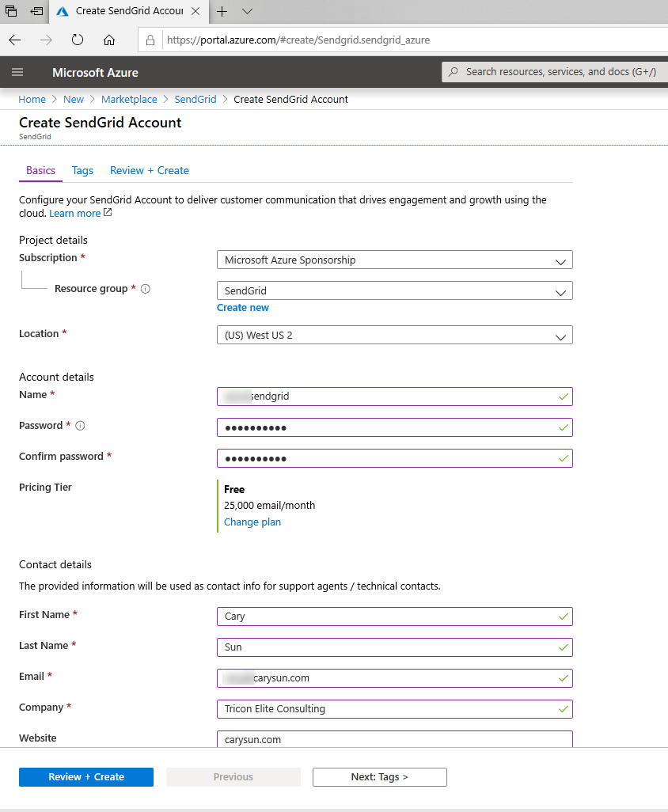Go to SendGrid in the breadcrumb
Viewport: 668px width, 812px height.
click(x=195, y=100)
